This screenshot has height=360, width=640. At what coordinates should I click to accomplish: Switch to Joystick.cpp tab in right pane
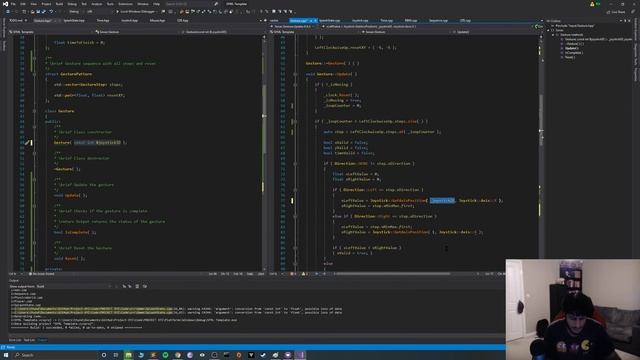pos(360,20)
